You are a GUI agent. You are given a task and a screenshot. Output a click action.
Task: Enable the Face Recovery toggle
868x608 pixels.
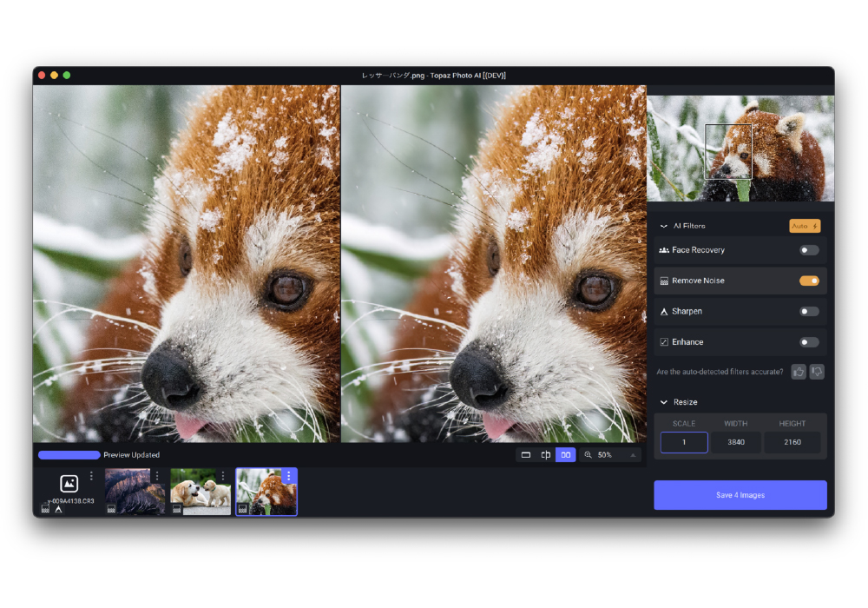pos(809,250)
